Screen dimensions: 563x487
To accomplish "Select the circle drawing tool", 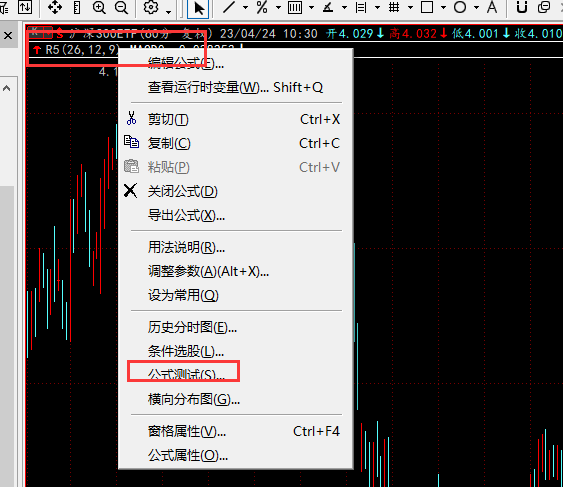I will point(460,7).
